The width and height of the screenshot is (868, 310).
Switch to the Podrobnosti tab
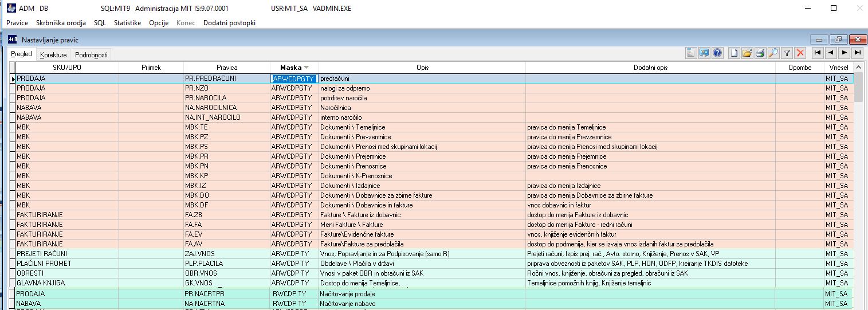(x=91, y=54)
